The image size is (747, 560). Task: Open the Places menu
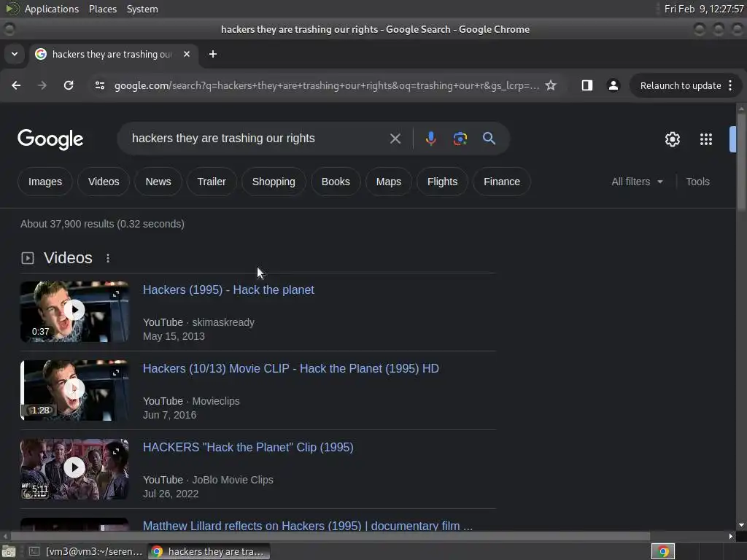102,9
